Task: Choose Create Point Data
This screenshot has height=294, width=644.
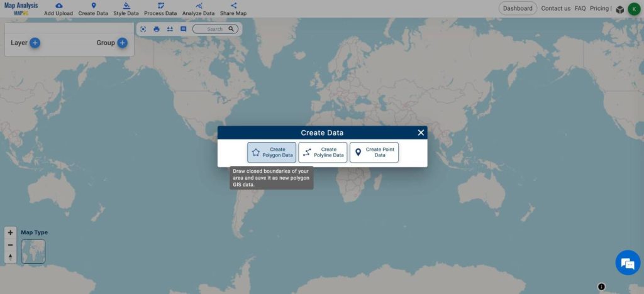Action: click(374, 153)
